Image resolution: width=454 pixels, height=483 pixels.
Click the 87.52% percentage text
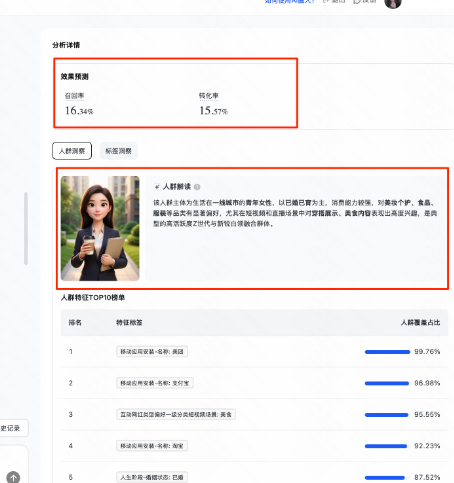click(427, 477)
